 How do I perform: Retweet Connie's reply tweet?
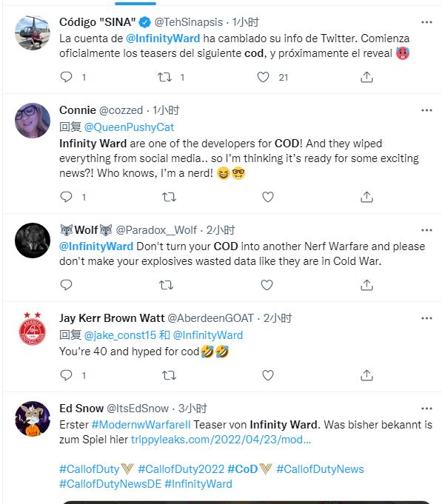(169, 197)
